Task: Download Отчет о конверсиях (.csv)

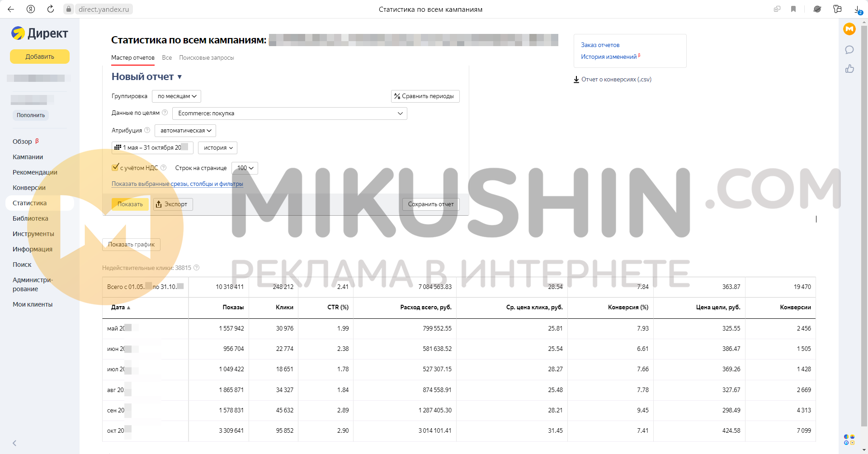Action: point(613,80)
